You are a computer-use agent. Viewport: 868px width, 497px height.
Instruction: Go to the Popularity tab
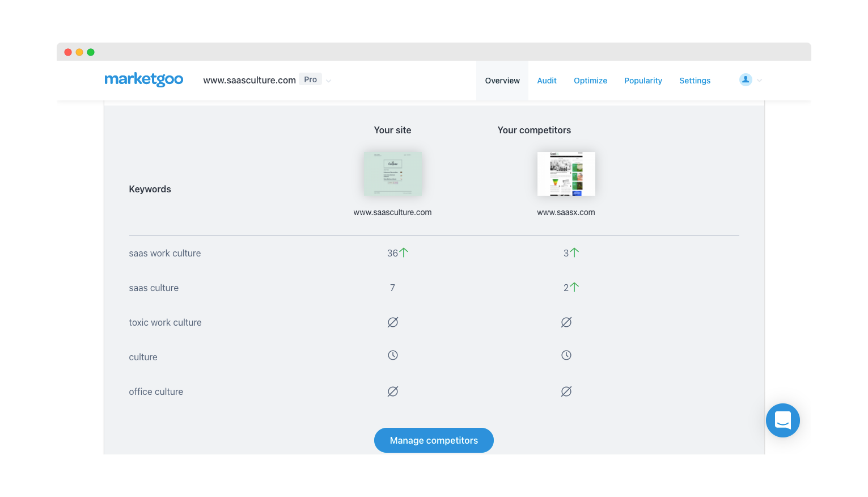[x=643, y=81]
